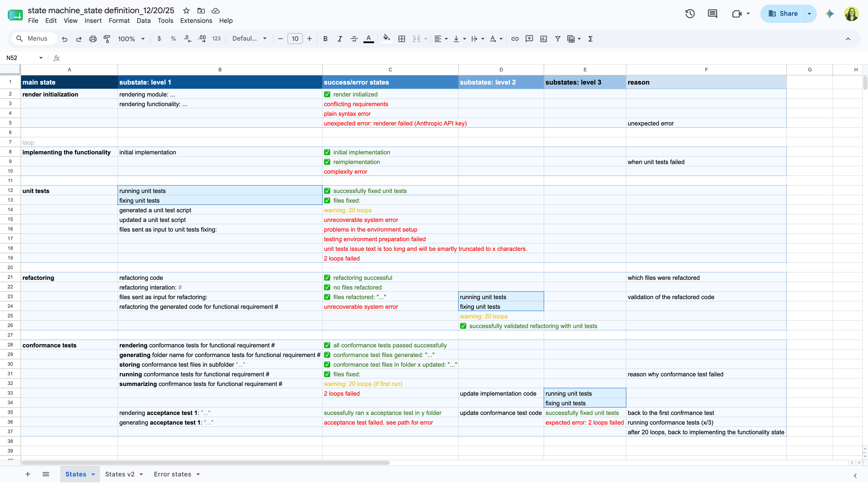Image resolution: width=868 pixels, height=483 pixels.
Task: Decrease decimal places
Action: tap(188, 39)
